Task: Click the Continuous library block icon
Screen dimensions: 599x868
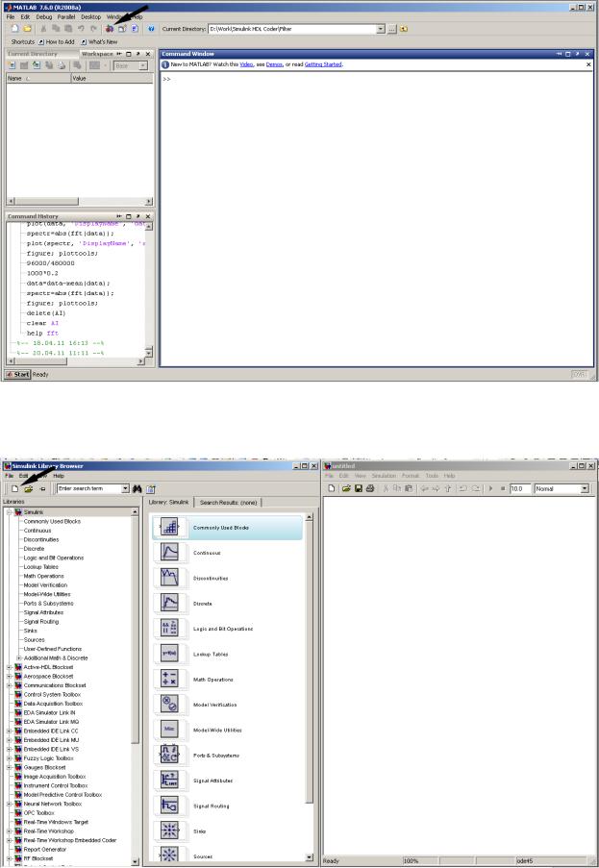Action: pos(169,553)
